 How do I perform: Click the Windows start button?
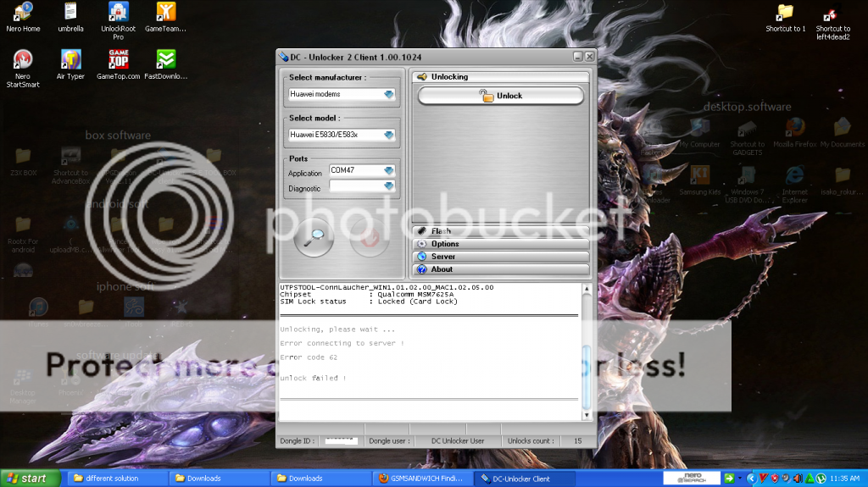tap(31, 479)
